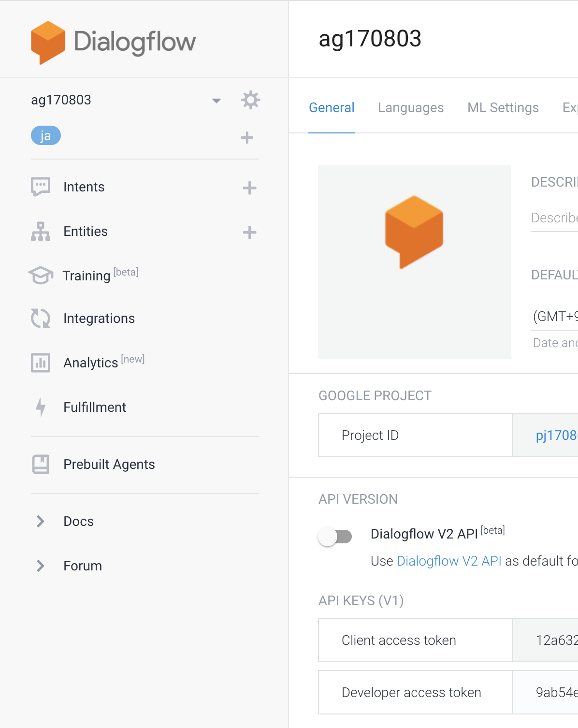This screenshot has width=578, height=728.
Task: Click the Intents speech bubble icon
Action: [41, 187]
